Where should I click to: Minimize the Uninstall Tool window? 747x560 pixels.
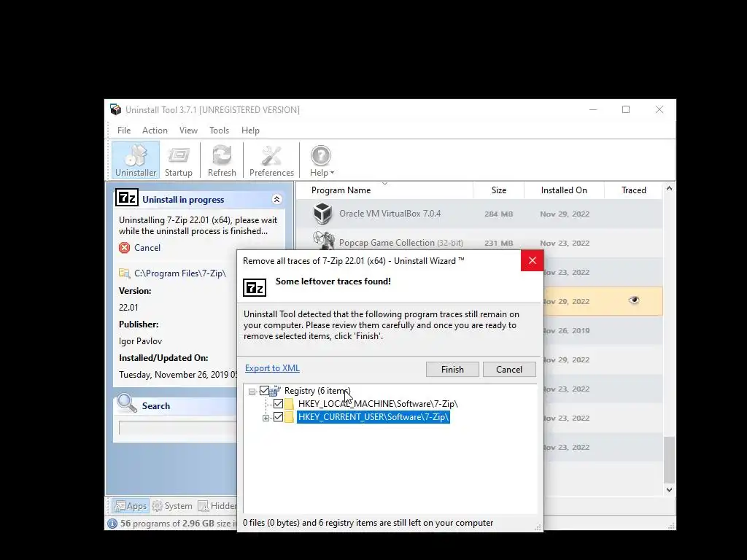pos(593,109)
